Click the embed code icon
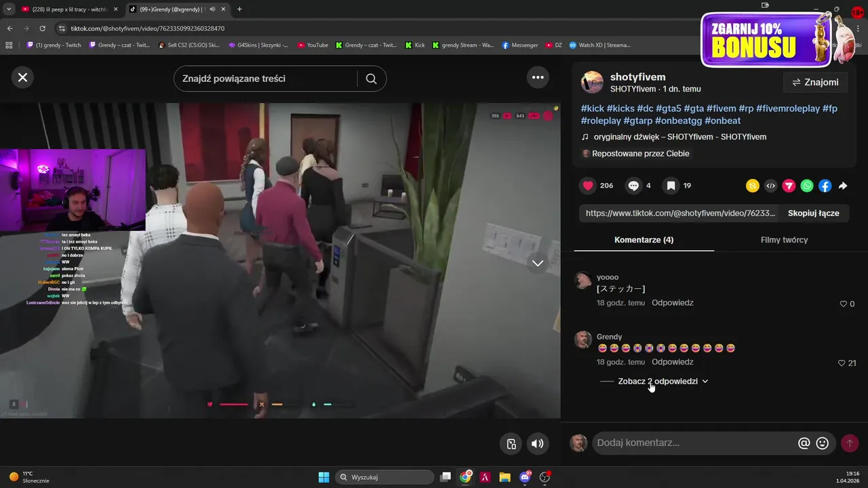 point(770,186)
